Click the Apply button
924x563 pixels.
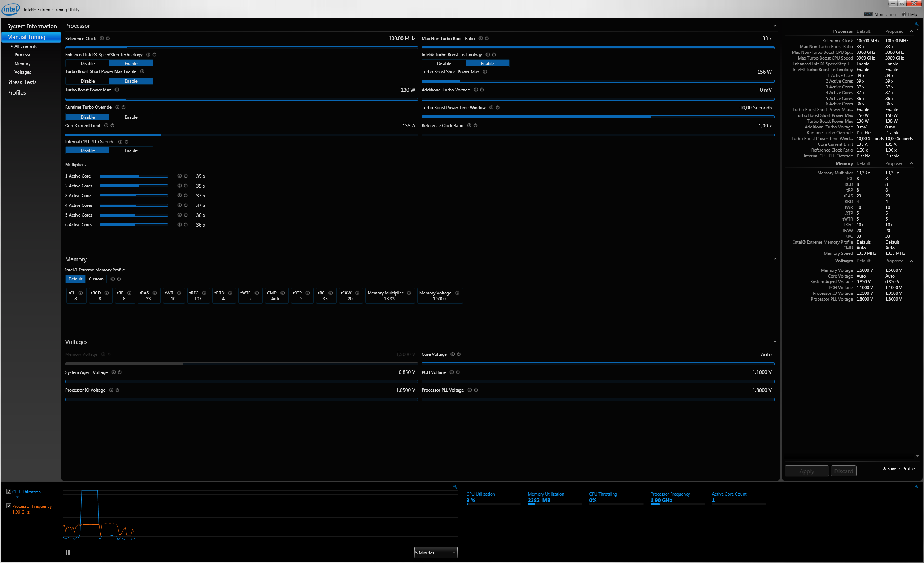click(807, 471)
